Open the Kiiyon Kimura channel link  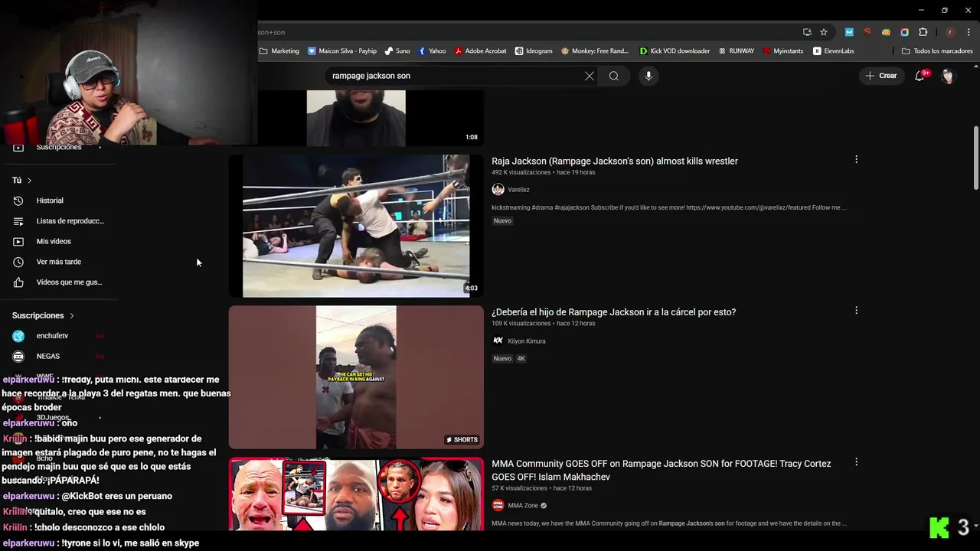527,341
